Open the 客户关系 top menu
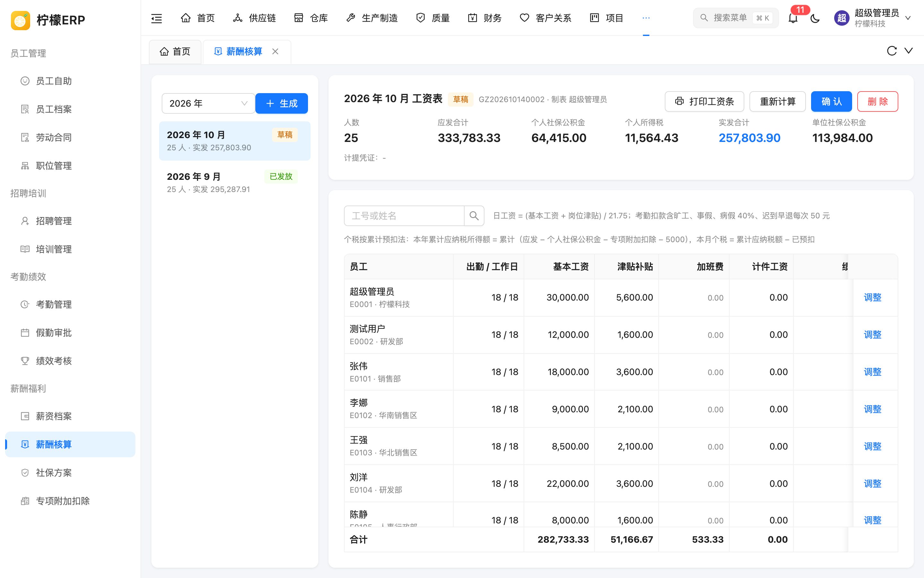This screenshot has height=578, width=924. (546, 18)
